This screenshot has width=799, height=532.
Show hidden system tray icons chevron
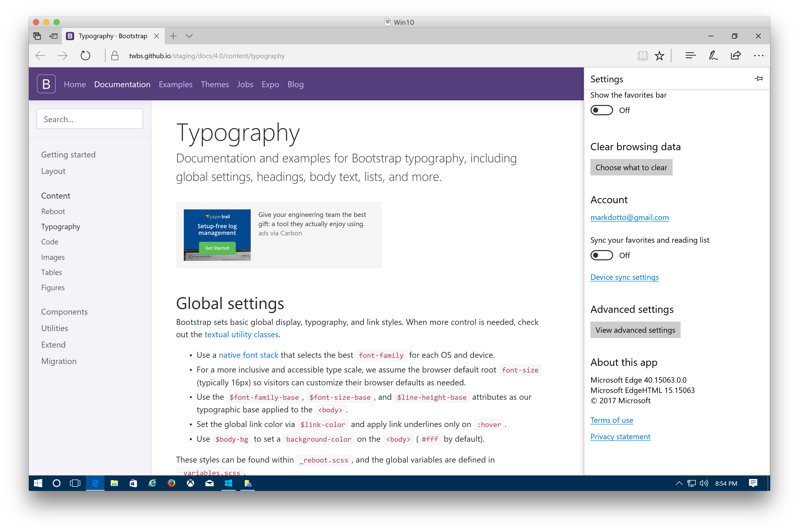679,483
